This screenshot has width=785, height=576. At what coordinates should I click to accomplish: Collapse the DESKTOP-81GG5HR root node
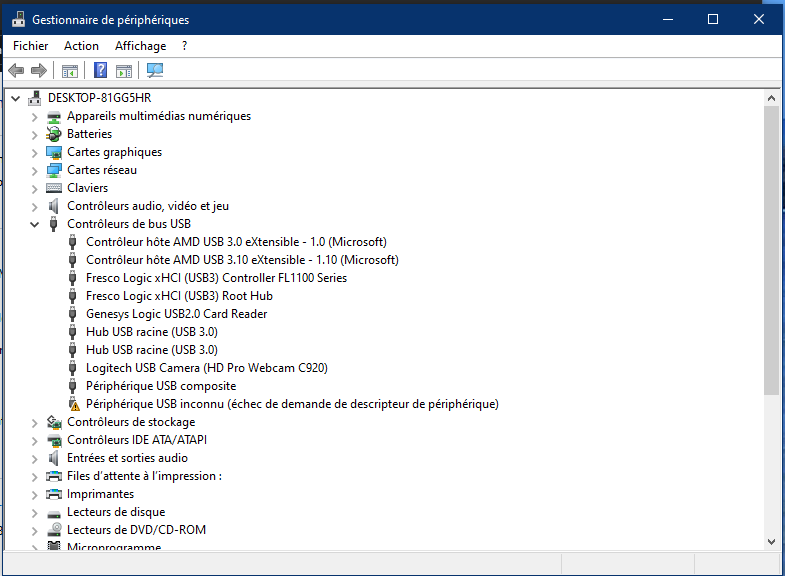[x=16, y=98]
